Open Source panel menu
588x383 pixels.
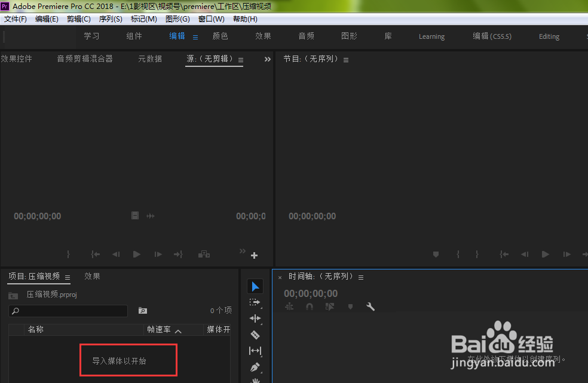point(241,60)
